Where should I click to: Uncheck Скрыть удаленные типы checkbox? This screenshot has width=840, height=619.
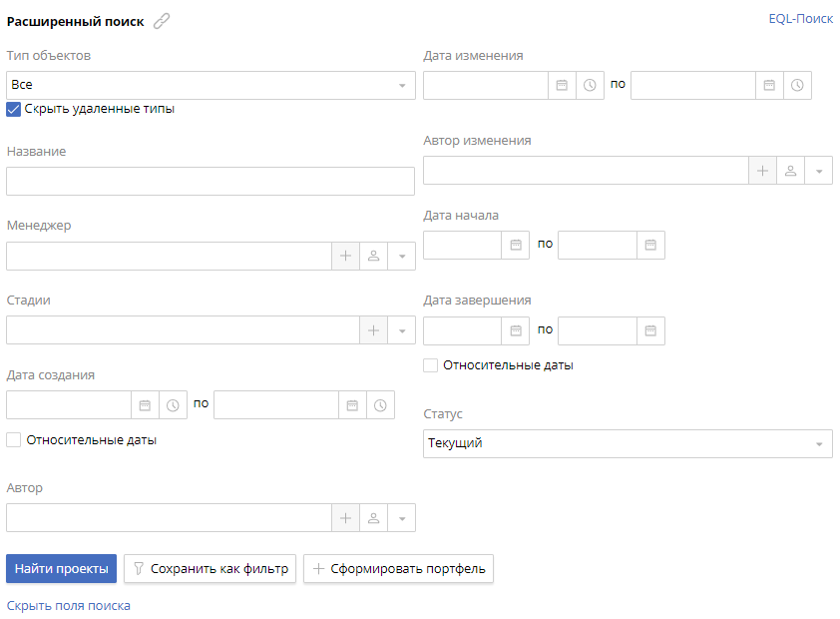click(x=14, y=109)
